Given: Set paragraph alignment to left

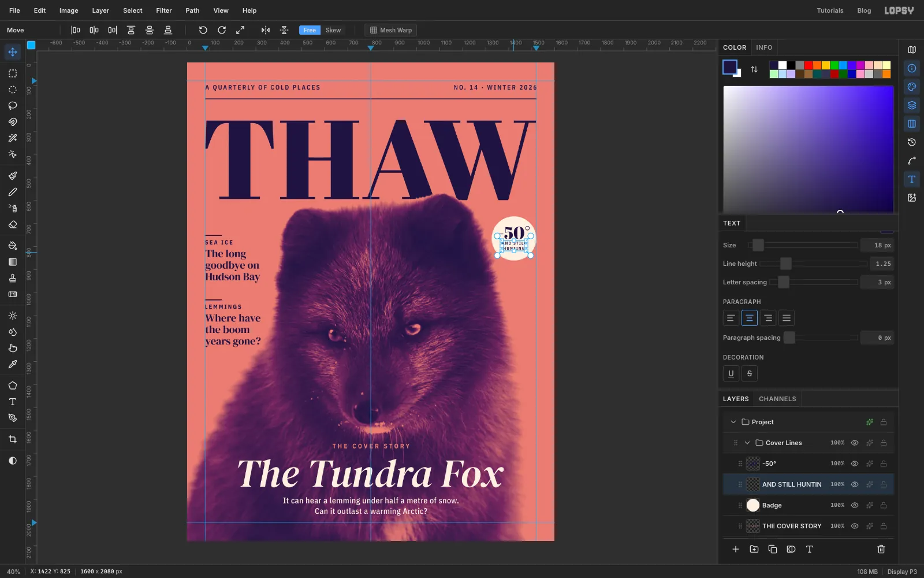Looking at the screenshot, I should tap(731, 318).
